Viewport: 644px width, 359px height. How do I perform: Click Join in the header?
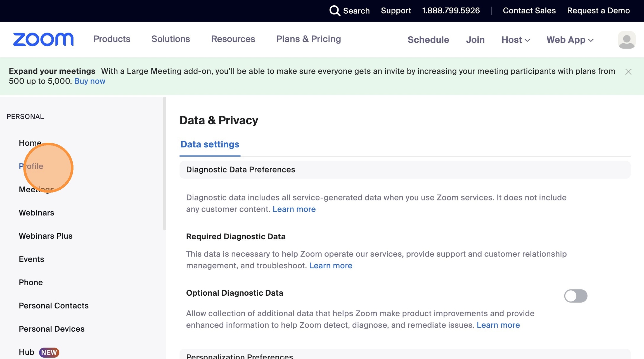[475, 40]
